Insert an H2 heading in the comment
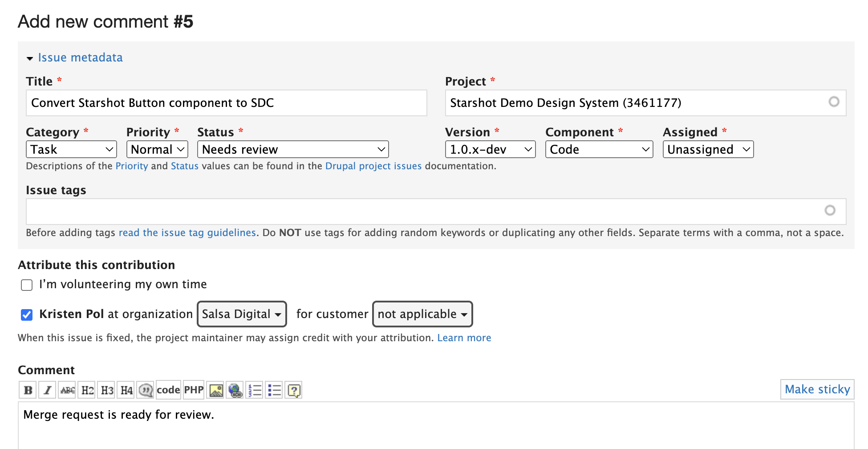The height and width of the screenshot is (449, 868). [86, 389]
